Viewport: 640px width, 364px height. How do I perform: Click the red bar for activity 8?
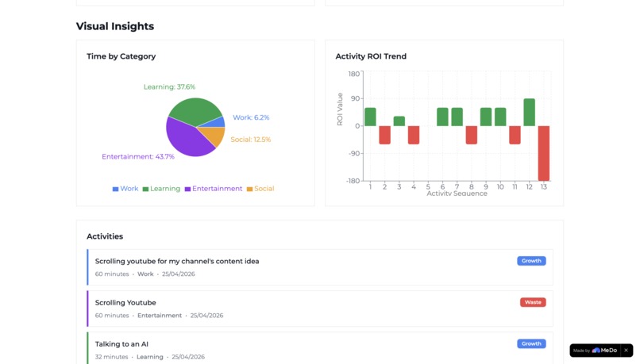(x=472, y=135)
